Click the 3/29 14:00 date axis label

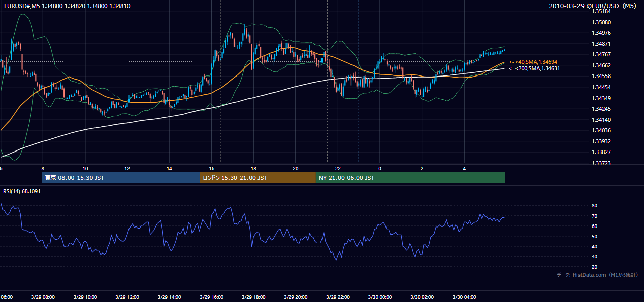point(169,297)
